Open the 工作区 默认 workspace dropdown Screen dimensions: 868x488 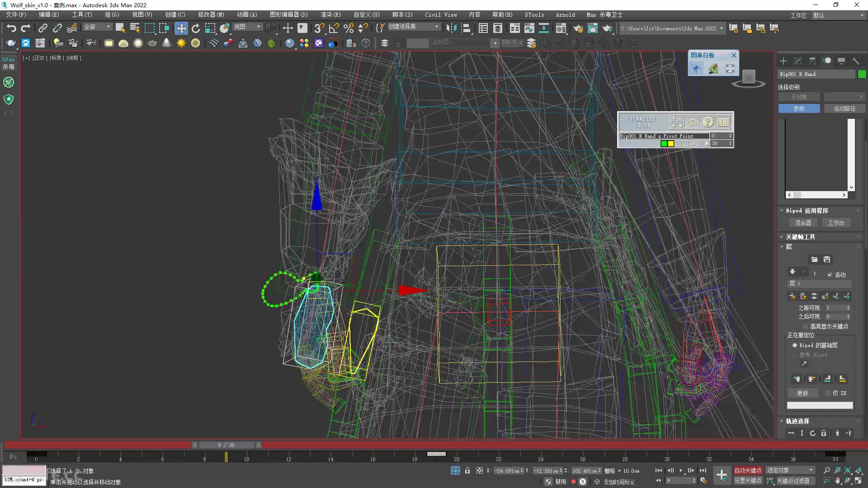(838, 15)
